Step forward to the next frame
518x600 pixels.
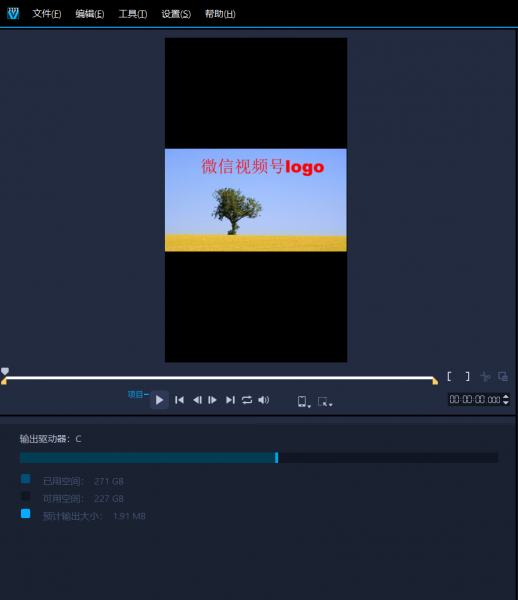[x=212, y=400]
